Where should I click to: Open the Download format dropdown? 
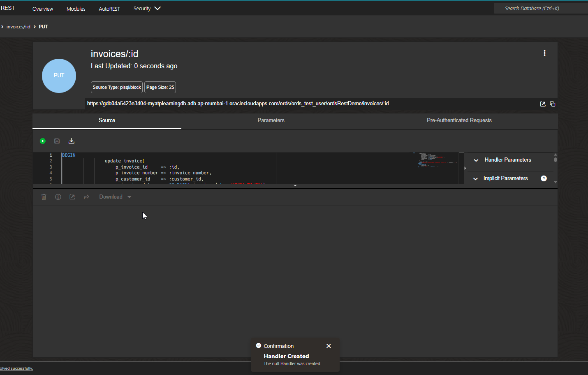click(x=129, y=197)
